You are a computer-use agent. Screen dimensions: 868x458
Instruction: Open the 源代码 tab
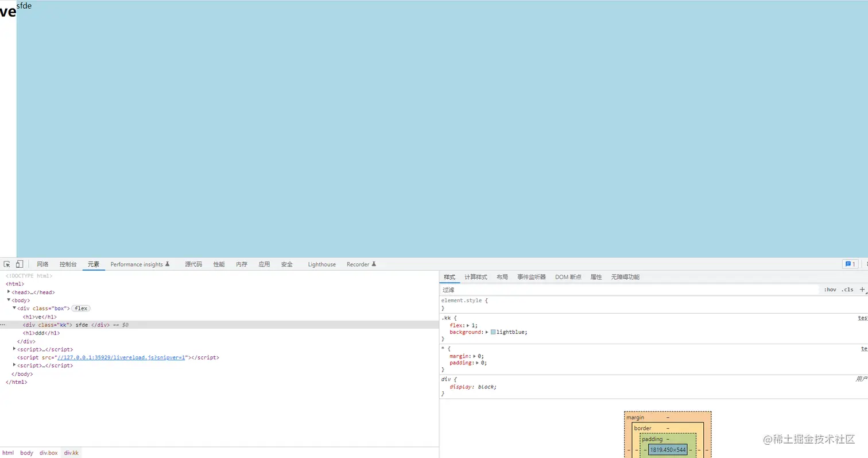193,264
